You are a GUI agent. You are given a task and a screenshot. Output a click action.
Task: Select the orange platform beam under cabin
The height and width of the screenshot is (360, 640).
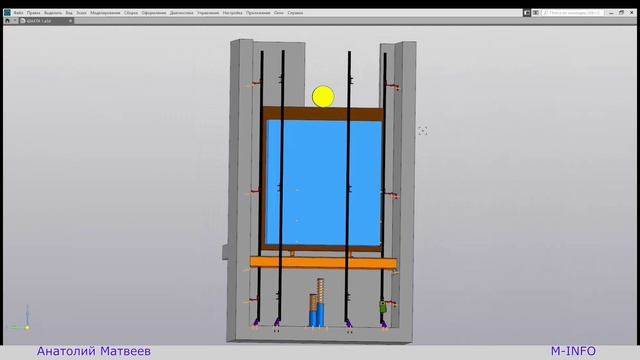tap(323, 262)
